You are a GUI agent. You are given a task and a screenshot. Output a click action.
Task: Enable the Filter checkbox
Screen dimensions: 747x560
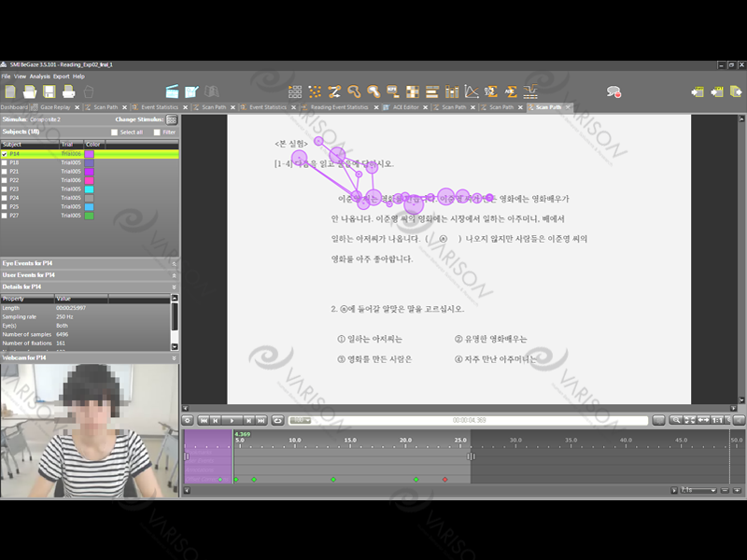pyautogui.click(x=157, y=133)
